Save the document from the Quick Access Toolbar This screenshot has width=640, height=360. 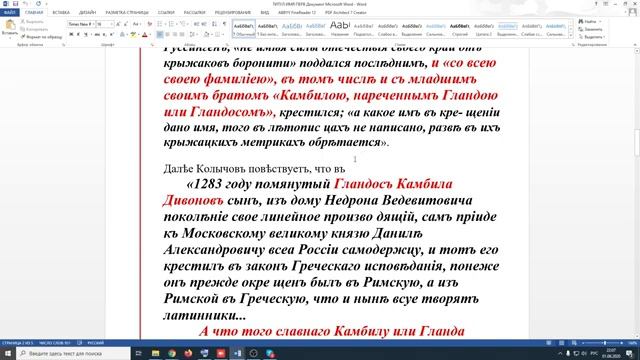(x=15, y=4)
